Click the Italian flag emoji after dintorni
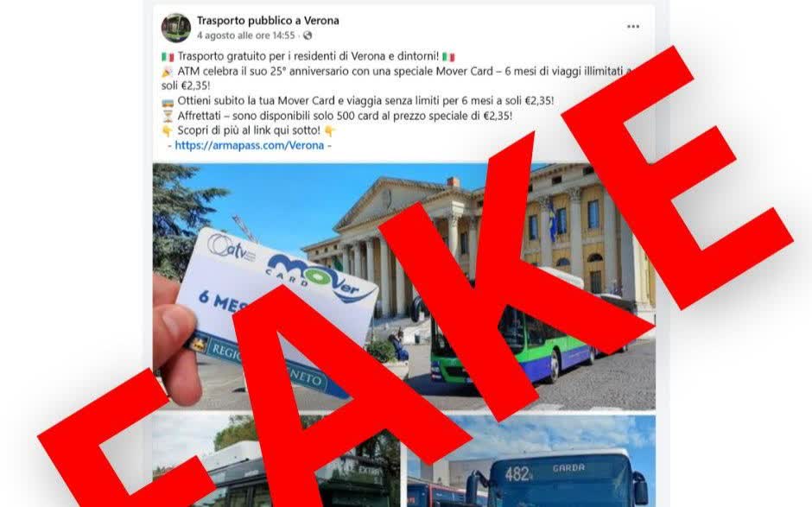 tap(448, 56)
